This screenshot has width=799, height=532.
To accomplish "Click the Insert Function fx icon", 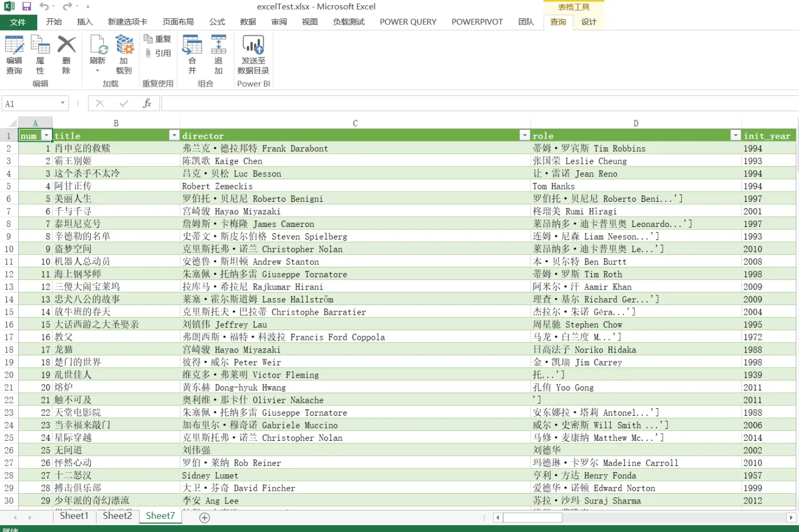I will pos(147,103).
